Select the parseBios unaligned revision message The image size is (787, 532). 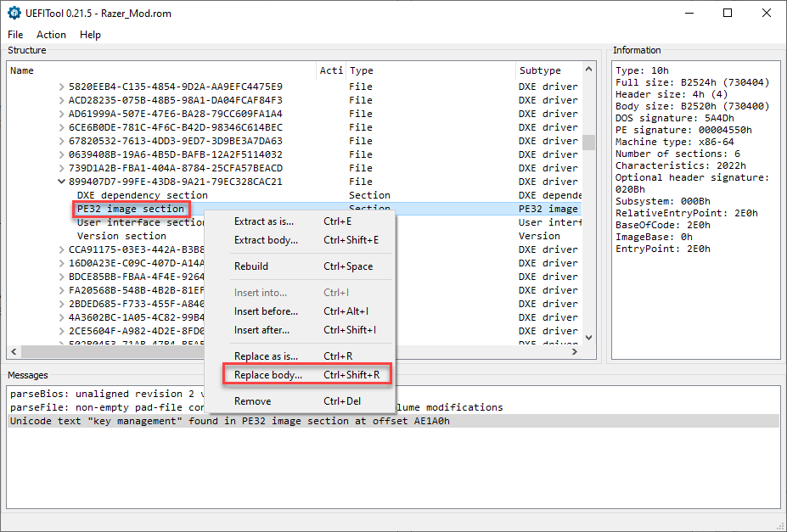click(x=394, y=394)
